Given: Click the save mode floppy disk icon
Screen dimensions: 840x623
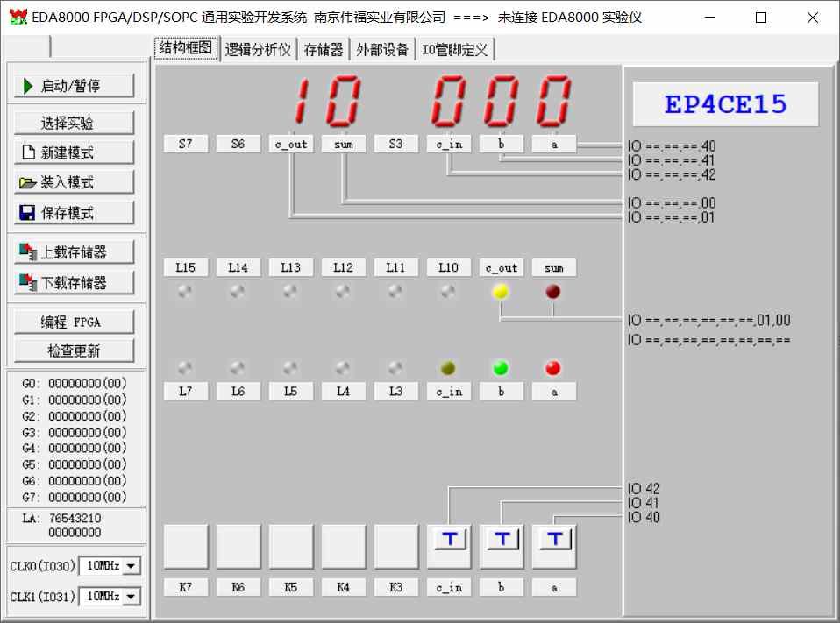Looking at the screenshot, I should tap(28, 213).
